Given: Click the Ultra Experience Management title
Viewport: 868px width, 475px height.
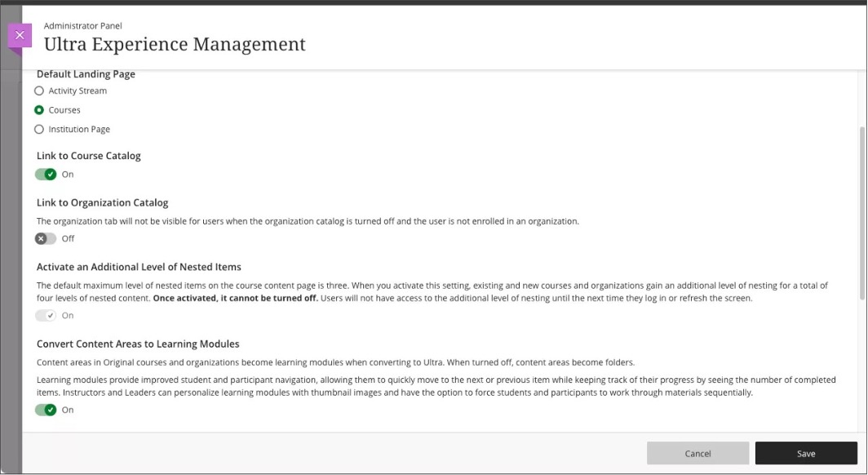Looking at the screenshot, I should [x=175, y=44].
